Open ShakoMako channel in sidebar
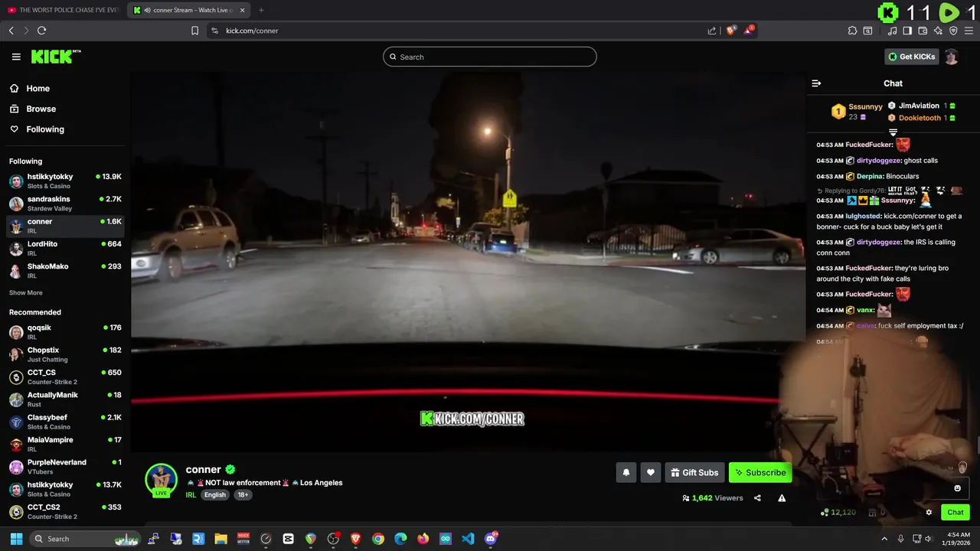This screenshot has height=551, width=980. tap(65, 270)
